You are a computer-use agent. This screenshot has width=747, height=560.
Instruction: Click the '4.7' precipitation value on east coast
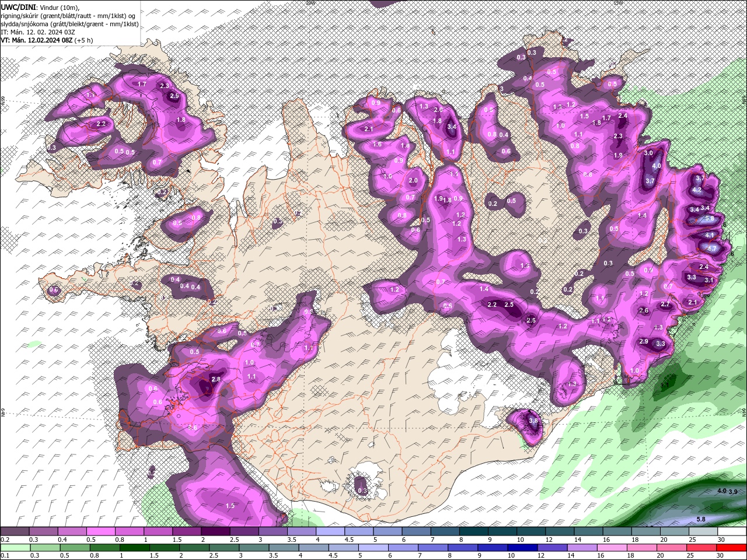711,248
